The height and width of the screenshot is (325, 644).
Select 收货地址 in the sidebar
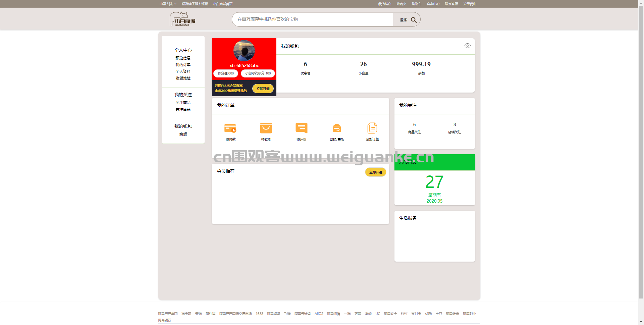click(x=183, y=78)
